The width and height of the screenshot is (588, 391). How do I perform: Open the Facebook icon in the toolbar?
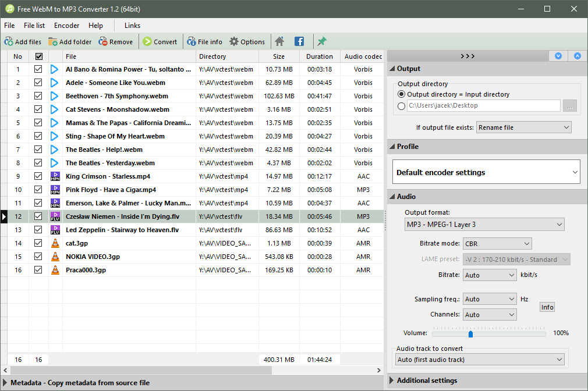(299, 42)
